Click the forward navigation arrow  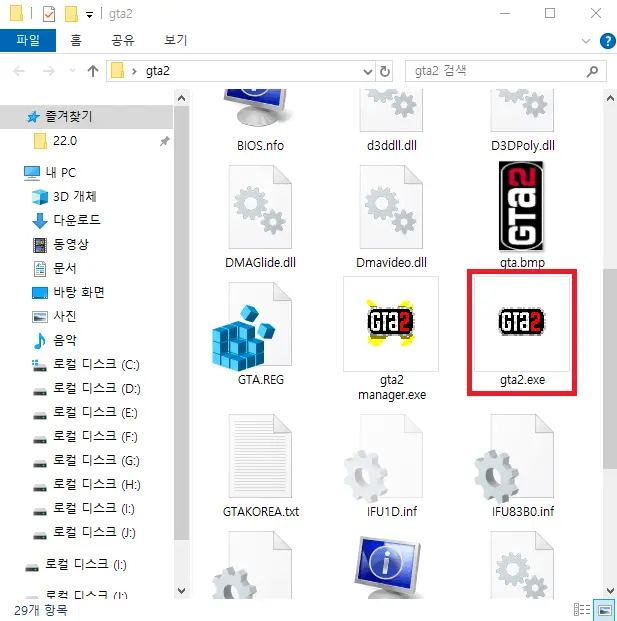(x=48, y=71)
